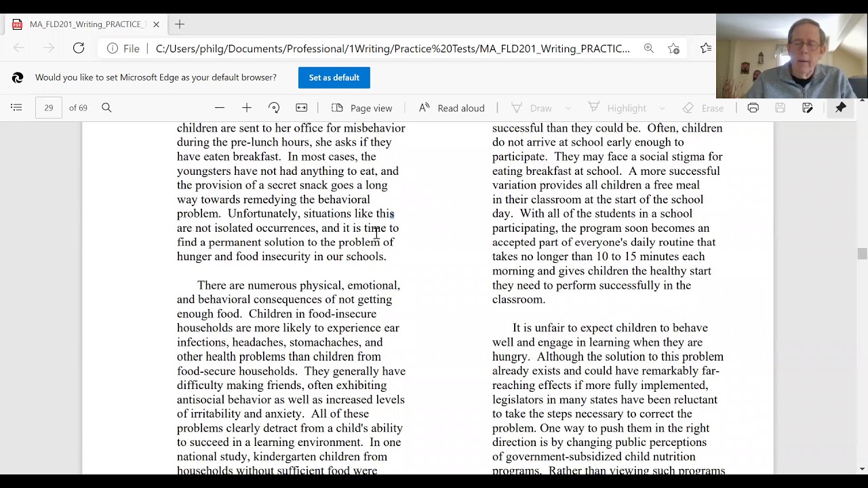868x488 pixels.
Task: Select the Draw tool
Action: click(532, 108)
